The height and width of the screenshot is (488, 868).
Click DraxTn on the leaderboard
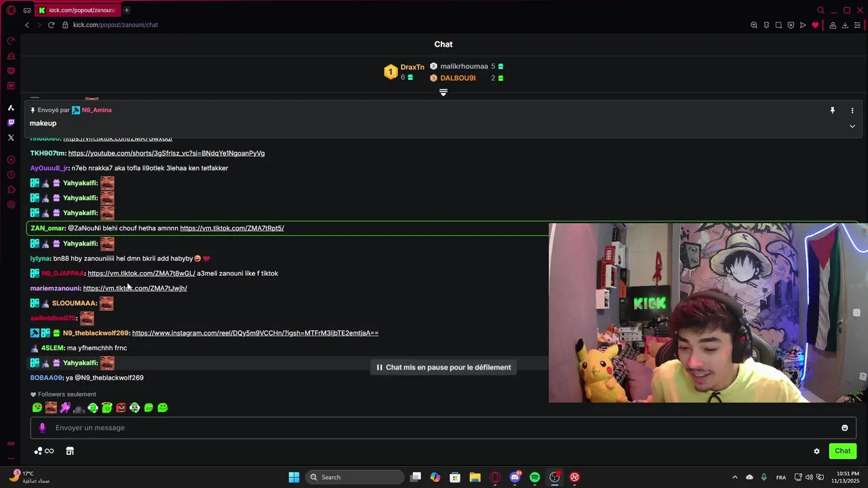click(412, 67)
